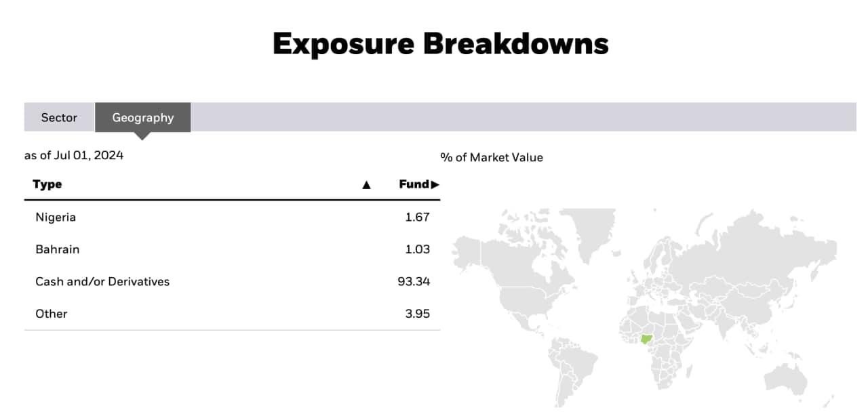Sort by the Fund column header

click(x=414, y=184)
